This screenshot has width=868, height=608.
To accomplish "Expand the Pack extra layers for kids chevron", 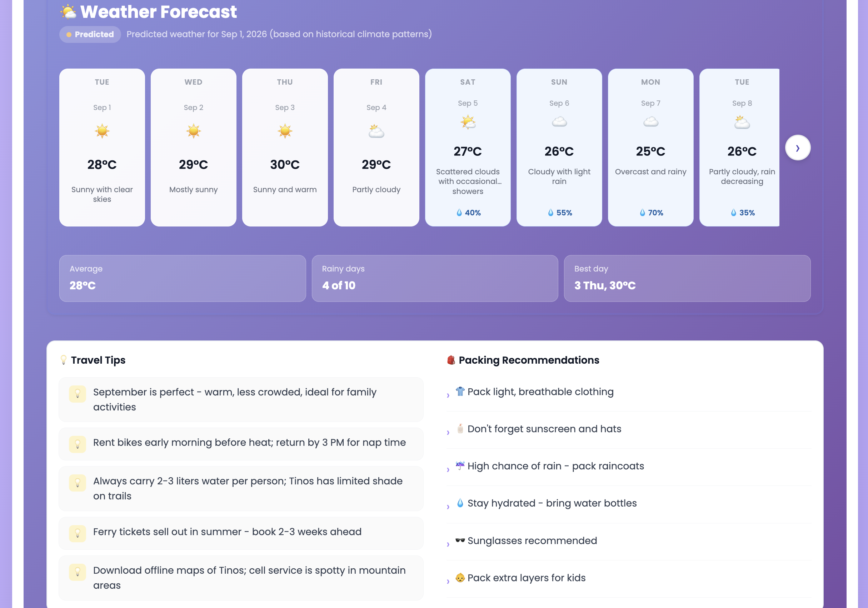I will click(x=448, y=581).
